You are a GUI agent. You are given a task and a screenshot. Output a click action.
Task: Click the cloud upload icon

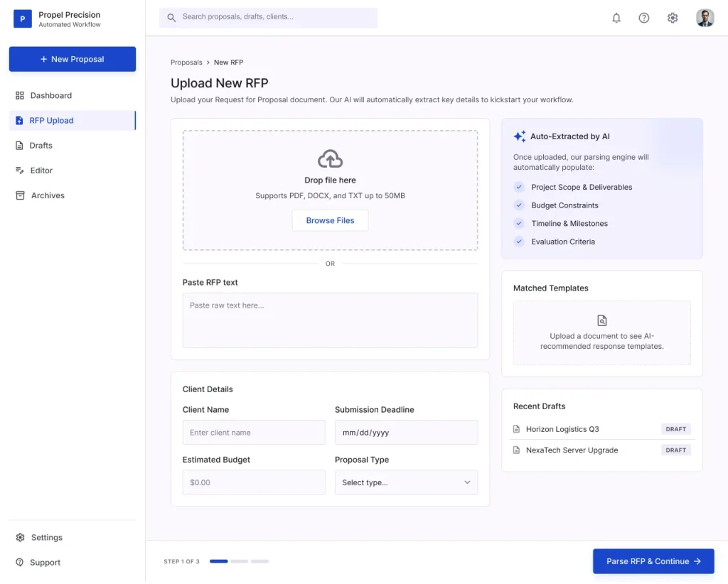click(x=330, y=159)
